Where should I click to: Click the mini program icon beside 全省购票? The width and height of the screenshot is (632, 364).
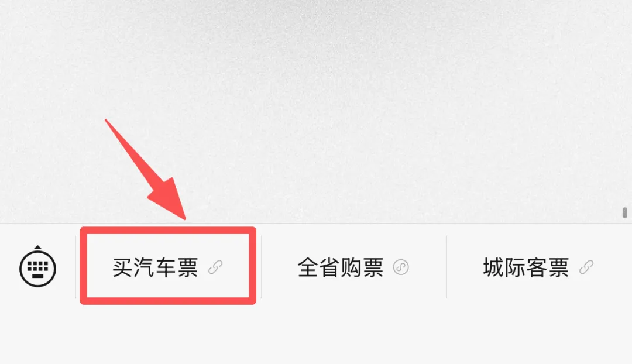coord(401,267)
